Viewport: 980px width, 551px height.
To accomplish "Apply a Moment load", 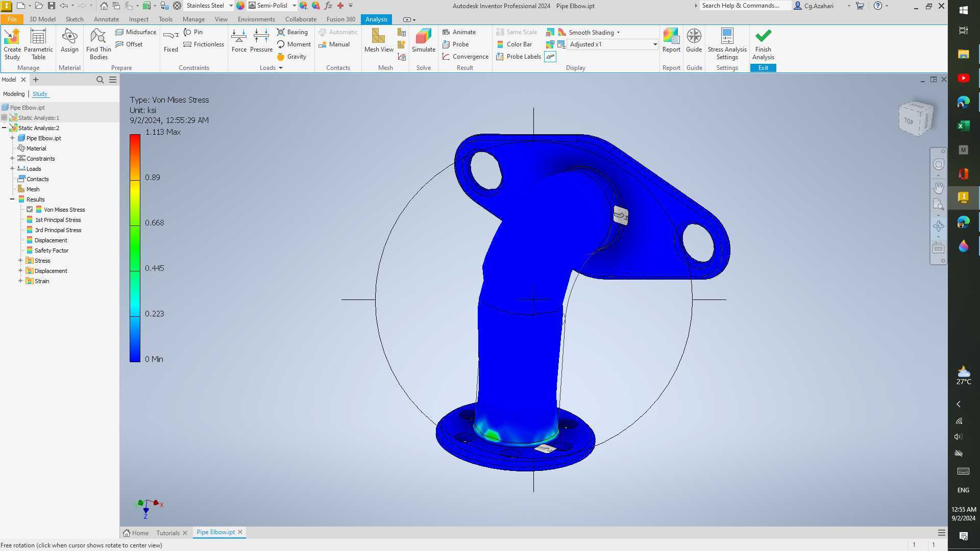I will tap(293, 44).
